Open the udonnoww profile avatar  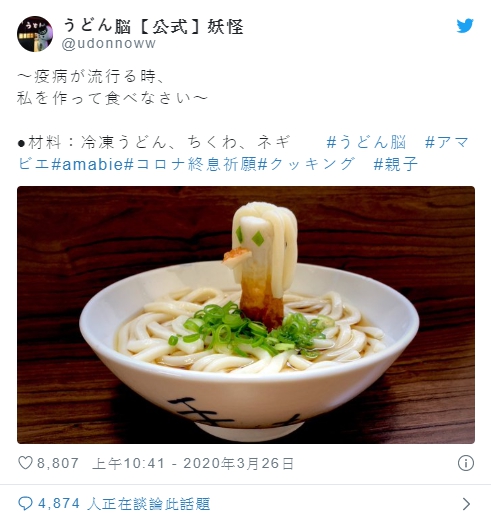35,34
